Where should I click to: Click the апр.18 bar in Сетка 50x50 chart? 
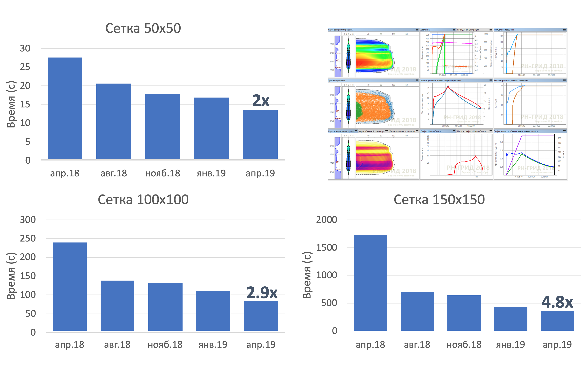pos(65,109)
